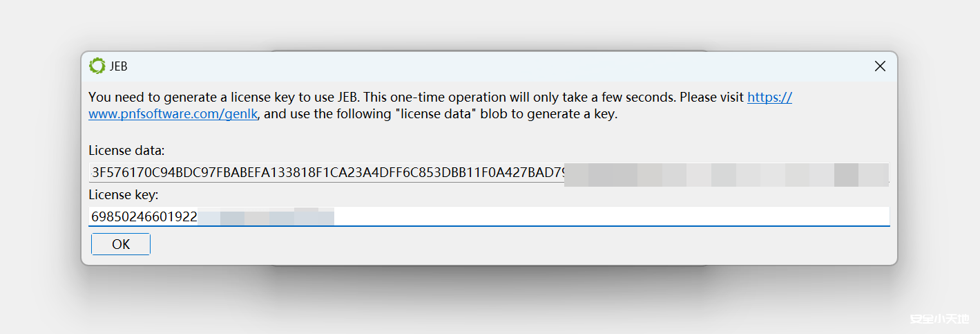980x334 pixels.
Task: Place cursor on the 69850246601922 key digits
Action: [x=144, y=218]
